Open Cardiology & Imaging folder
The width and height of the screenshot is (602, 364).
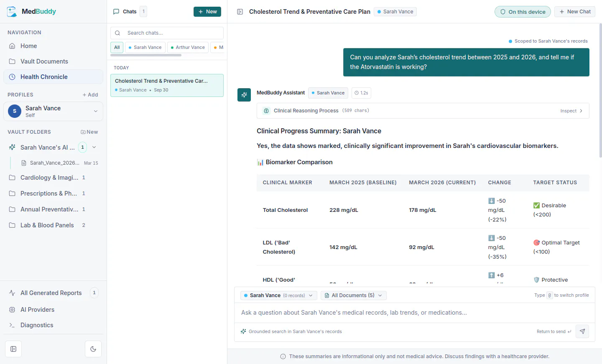pyautogui.click(x=53, y=178)
